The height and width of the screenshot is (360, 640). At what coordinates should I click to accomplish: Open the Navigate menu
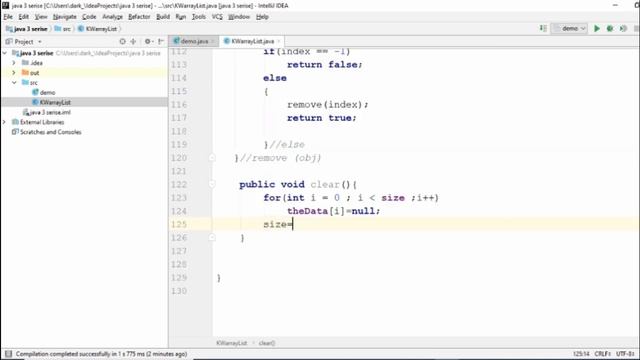(64, 17)
